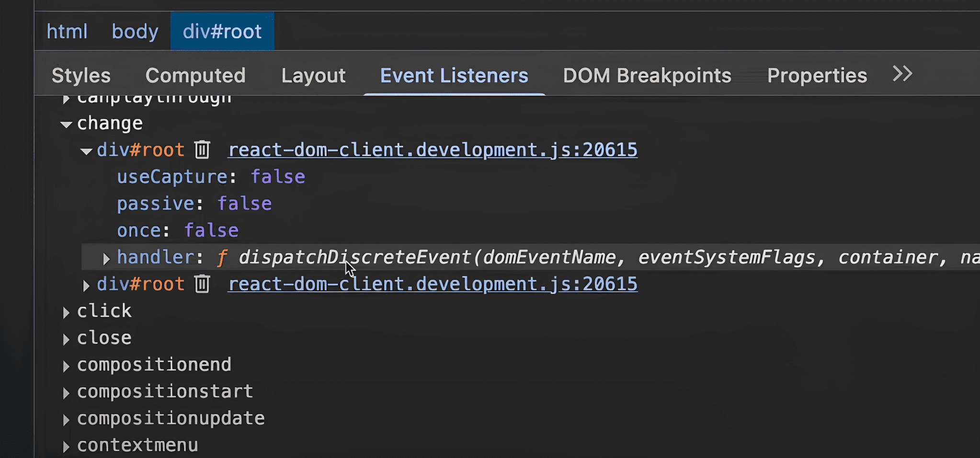Expand the click event group
The image size is (980, 458).
[x=66, y=312]
